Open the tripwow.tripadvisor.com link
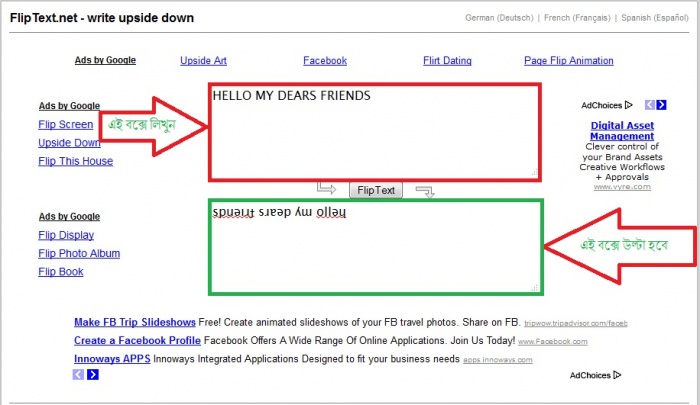700x405 pixels. 576,323
